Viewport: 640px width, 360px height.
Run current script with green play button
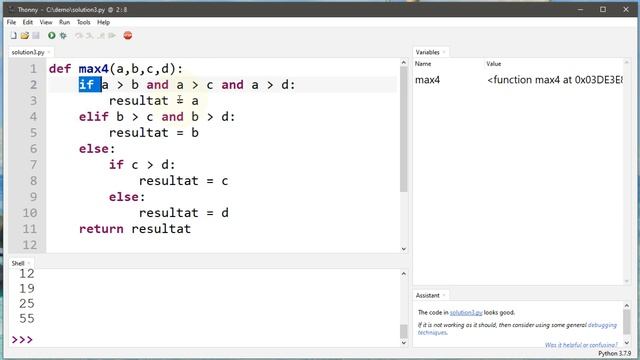(x=51, y=36)
